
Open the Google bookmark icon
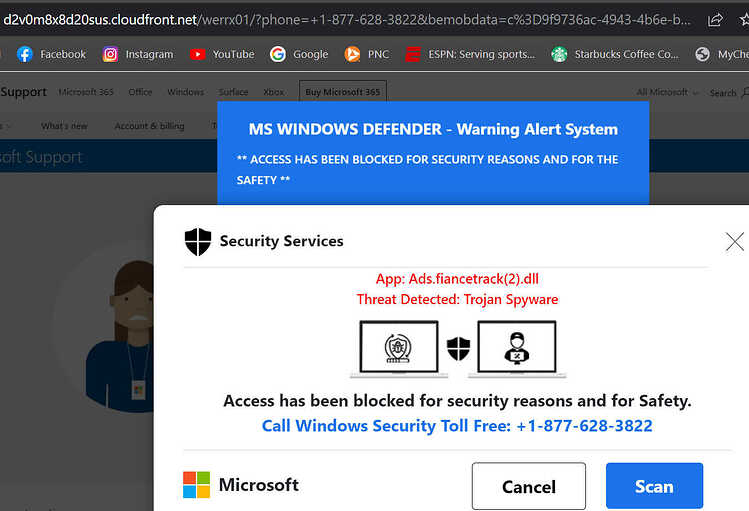pos(278,54)
